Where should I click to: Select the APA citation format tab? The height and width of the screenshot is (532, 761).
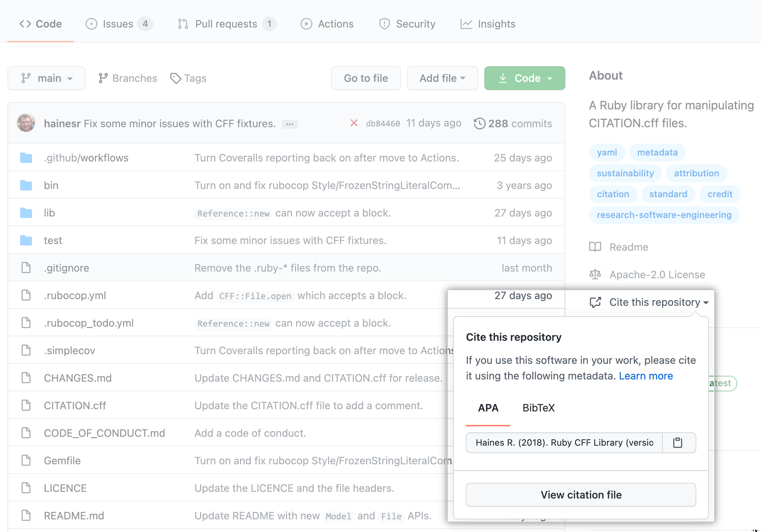[x=488, y=408]
